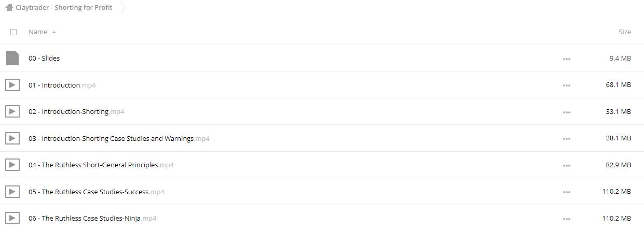Image resolution: width=644 pixels, height=231 pixels.
Task: Click video icon for 01 - Introduction.mp4
Action: pos(12,85)
